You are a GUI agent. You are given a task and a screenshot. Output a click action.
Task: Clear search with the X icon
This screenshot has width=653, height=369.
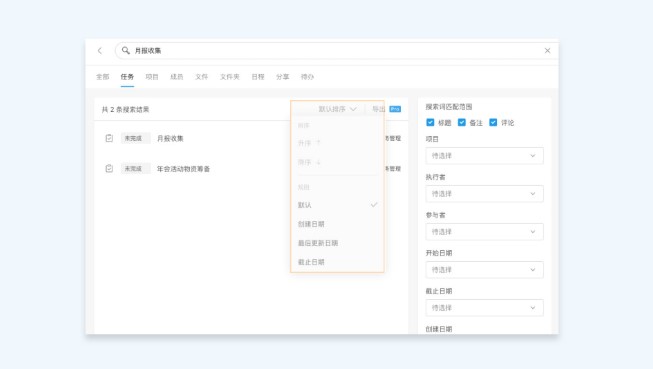pyautogui.click(x=547, y=51)
